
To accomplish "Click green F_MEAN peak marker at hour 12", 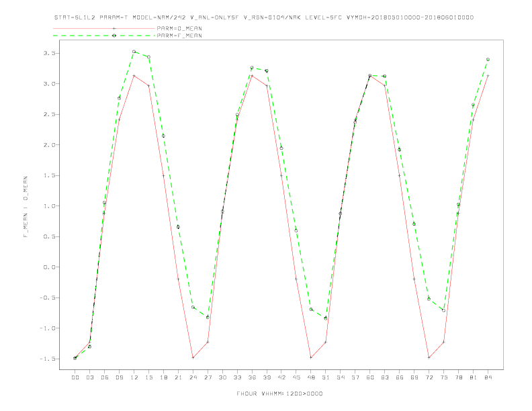I will pos(134,52).
